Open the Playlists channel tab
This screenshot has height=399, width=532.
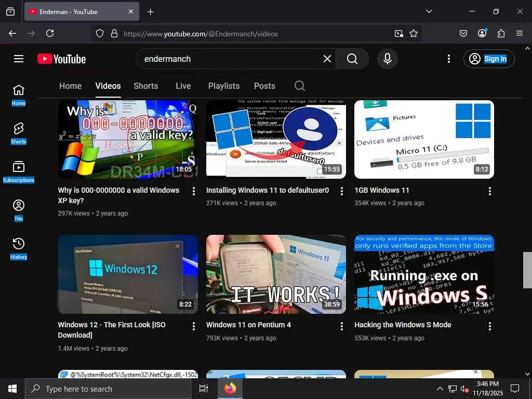[224, 86]
